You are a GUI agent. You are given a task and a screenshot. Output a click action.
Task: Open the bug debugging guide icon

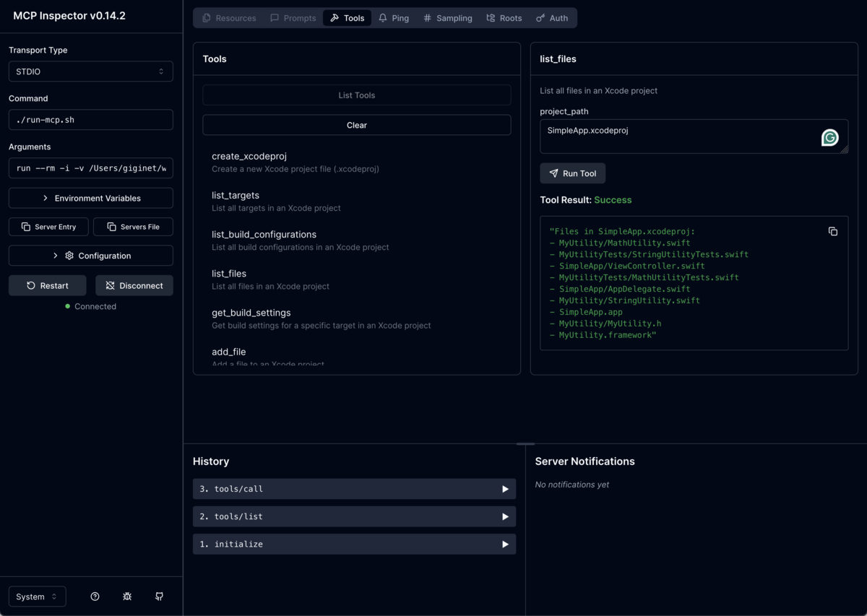pyautogui.click(x=127, y=597)
